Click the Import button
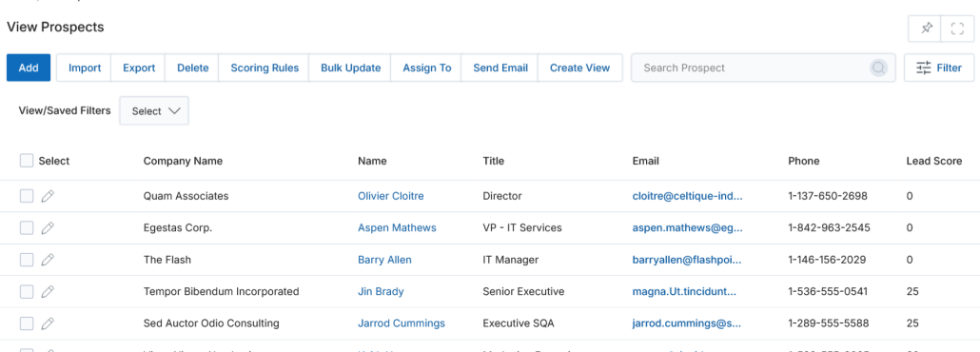This screenshot has width=980, height=352. pos(85,68)
